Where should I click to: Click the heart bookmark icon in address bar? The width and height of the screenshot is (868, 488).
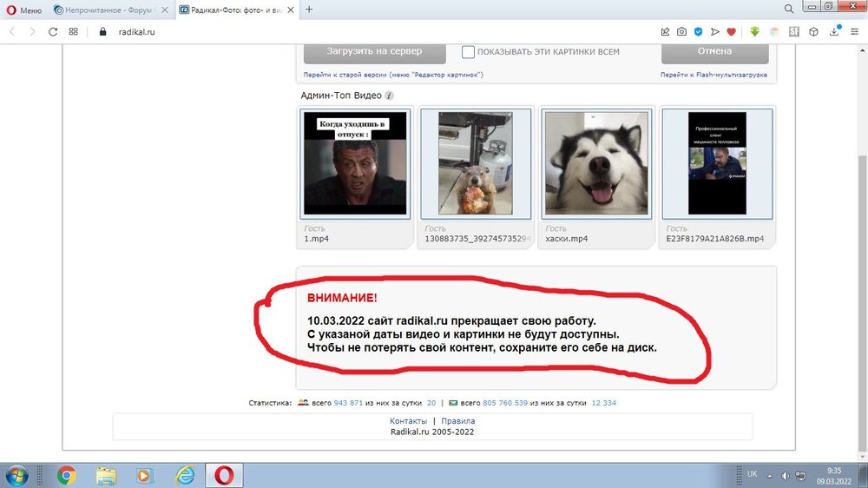pyautogui.click(x=732, y=31)
